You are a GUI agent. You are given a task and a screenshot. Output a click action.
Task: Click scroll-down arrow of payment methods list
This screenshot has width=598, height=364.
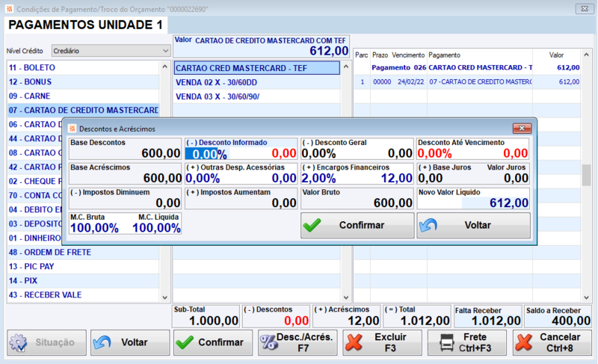(164, 297)
